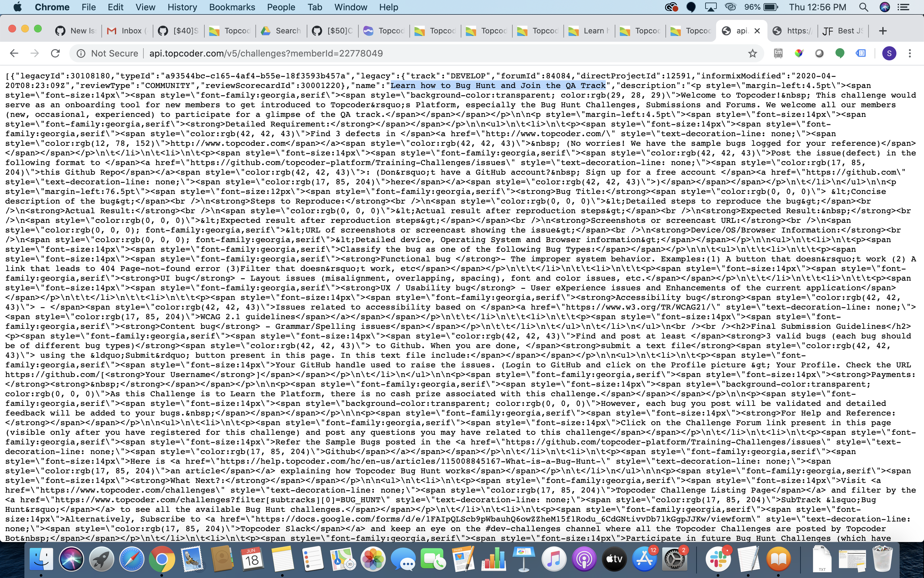Viewport: 924px width, 578px height.
Task: Open the People menu
Action: [281, 7]
